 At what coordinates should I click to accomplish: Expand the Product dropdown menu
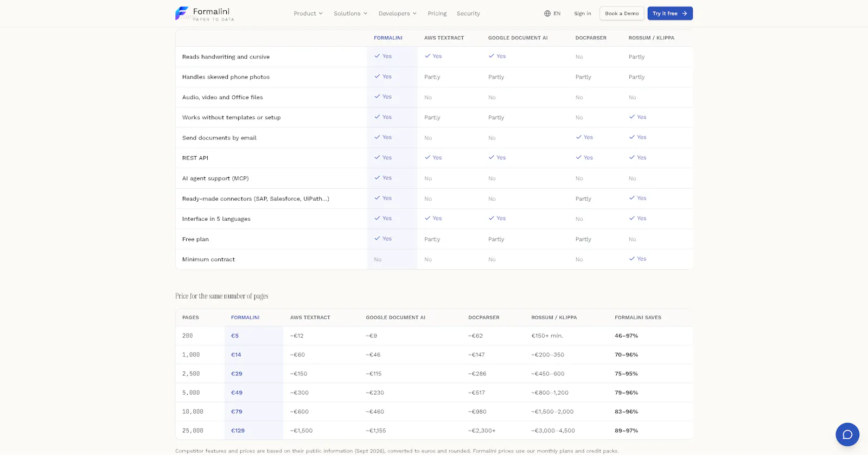click(308, 14)
